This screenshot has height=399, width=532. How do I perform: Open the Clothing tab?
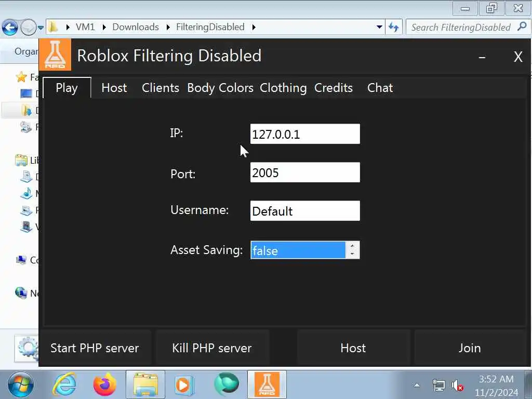[283, 88]
